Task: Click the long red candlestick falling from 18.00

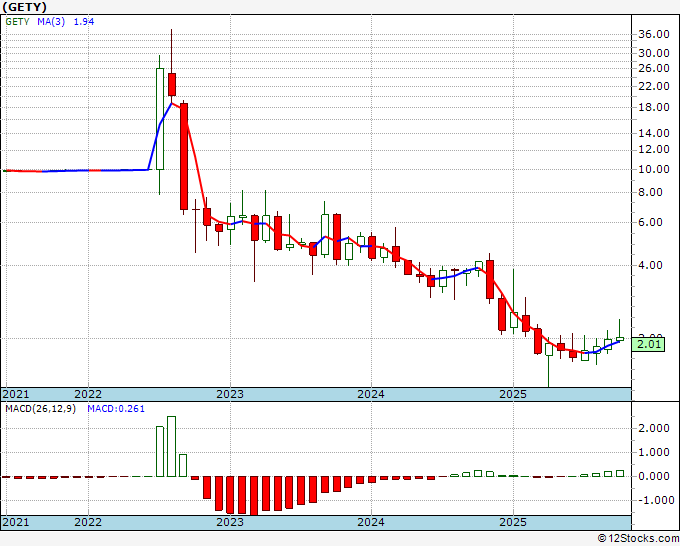Action: [184, 157]
